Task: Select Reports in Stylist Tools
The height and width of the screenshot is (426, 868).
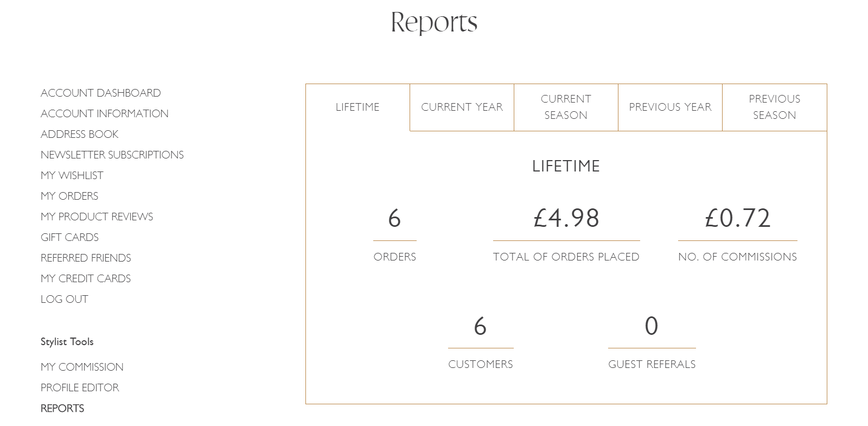Action: (62, 408)
